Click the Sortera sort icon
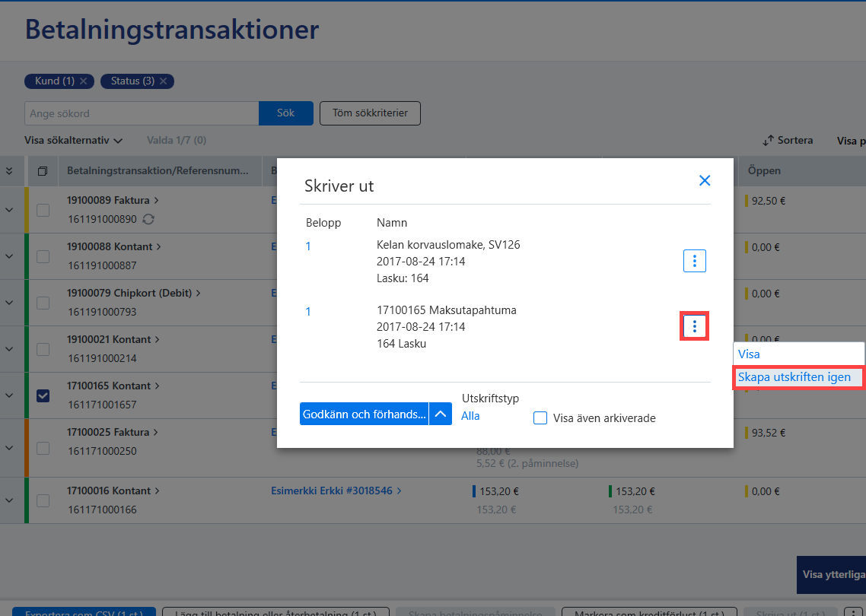866x616 pixels. coord(768,141)
